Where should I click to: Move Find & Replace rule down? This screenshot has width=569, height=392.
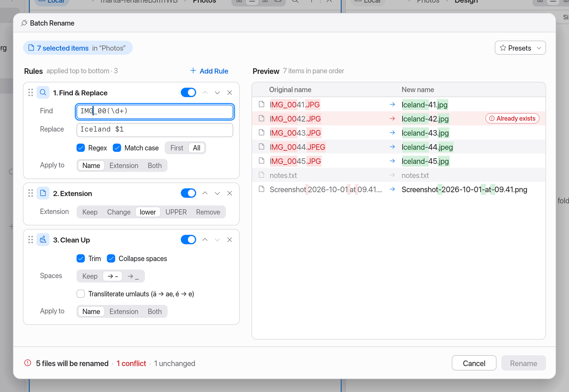click(217, 93)
